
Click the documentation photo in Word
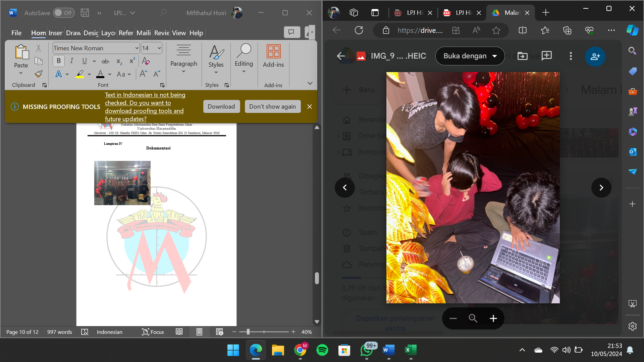pyautogui.click(x=122, y=183)
